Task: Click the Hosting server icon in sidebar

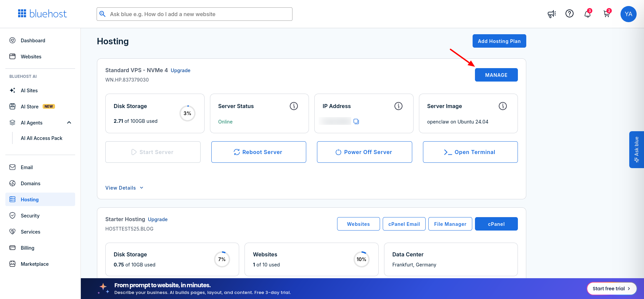Action: [x=12, y=199]
